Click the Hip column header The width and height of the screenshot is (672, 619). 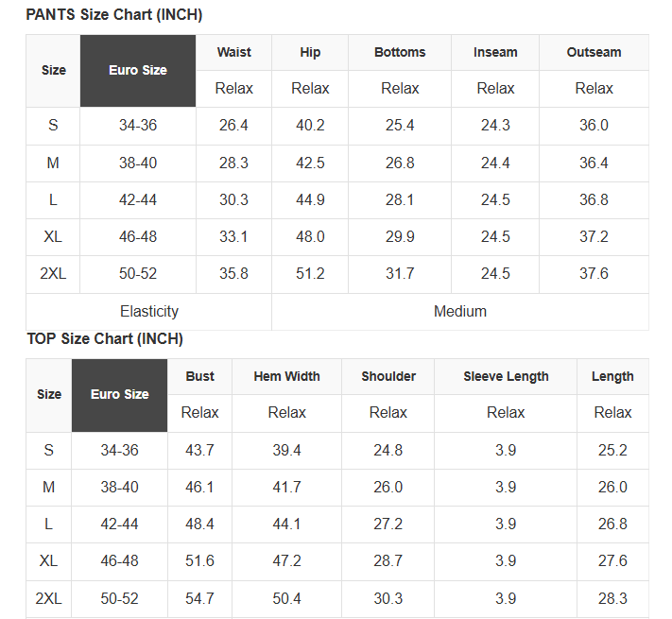(x=310, y=53)
